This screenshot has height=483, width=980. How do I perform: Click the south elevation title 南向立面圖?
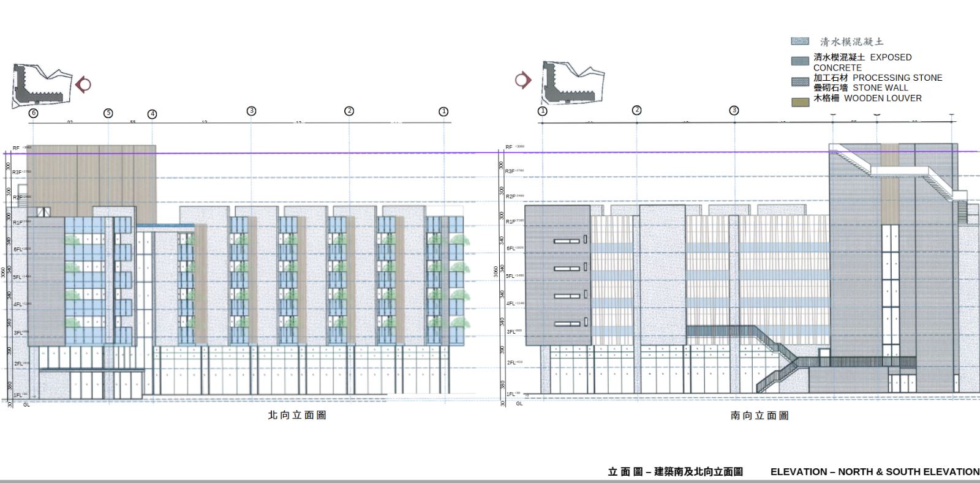tap(759, 416)
